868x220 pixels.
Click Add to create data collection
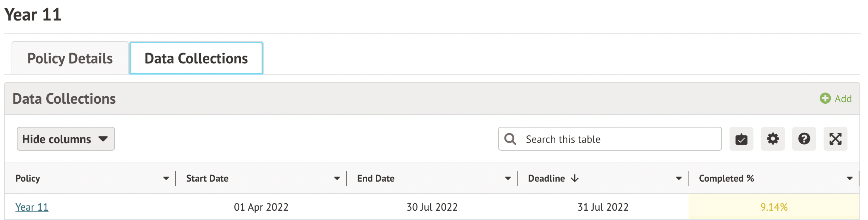point(843,99)
